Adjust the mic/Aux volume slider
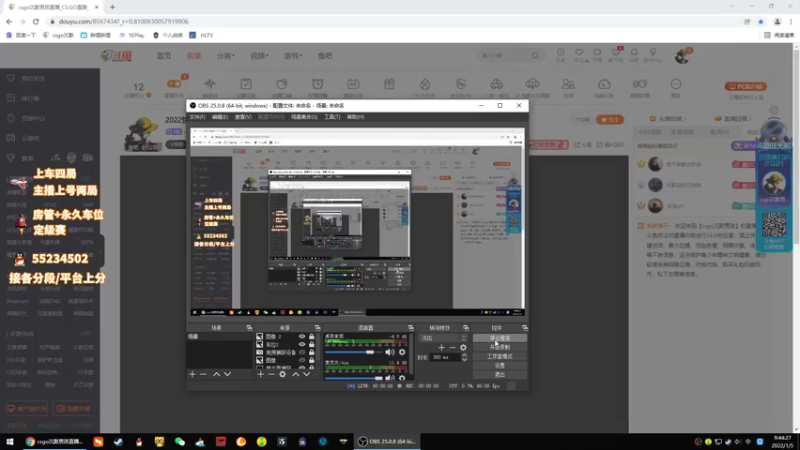This screenshot has height=450, width=800. click(354, 378)
